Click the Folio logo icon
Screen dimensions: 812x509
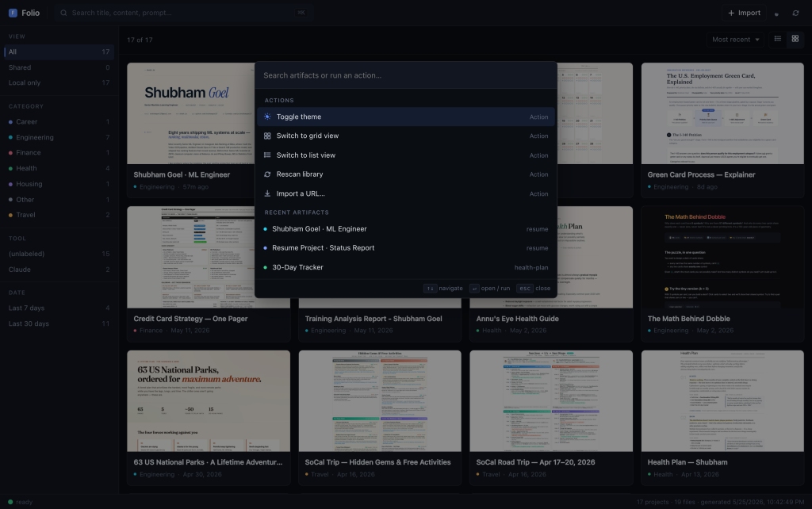13,13
